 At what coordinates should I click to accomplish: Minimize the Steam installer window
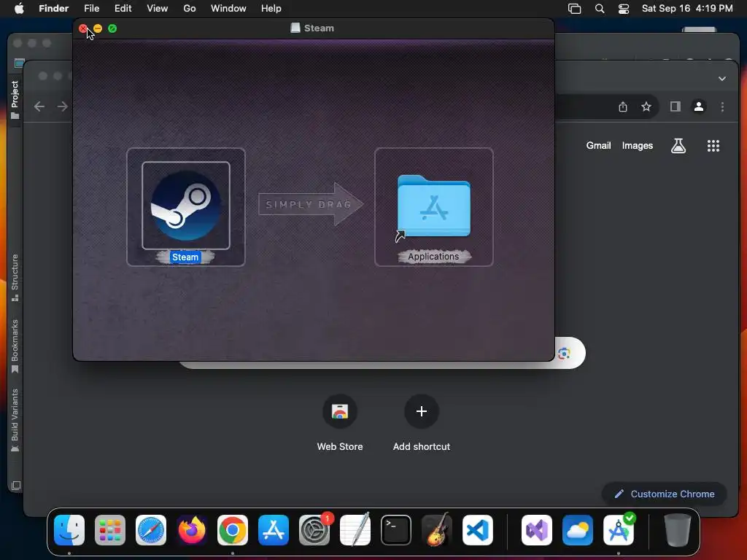point(98,28)
